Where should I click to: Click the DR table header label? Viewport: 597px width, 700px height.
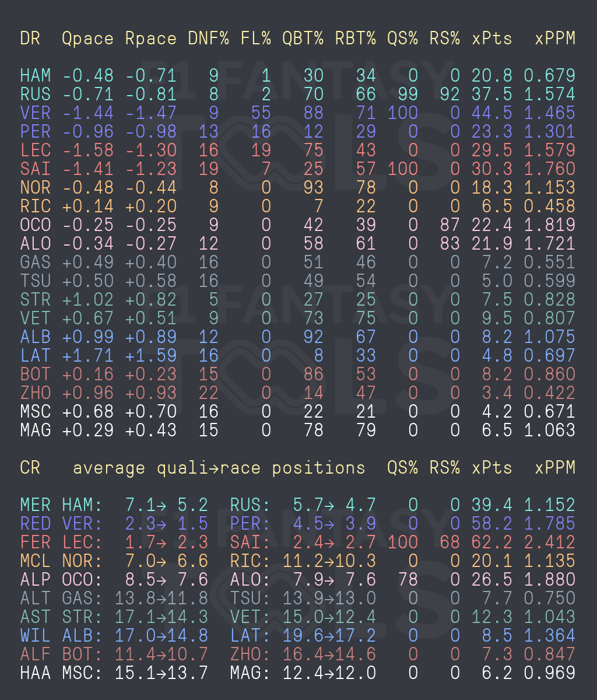tap(30, 38)
